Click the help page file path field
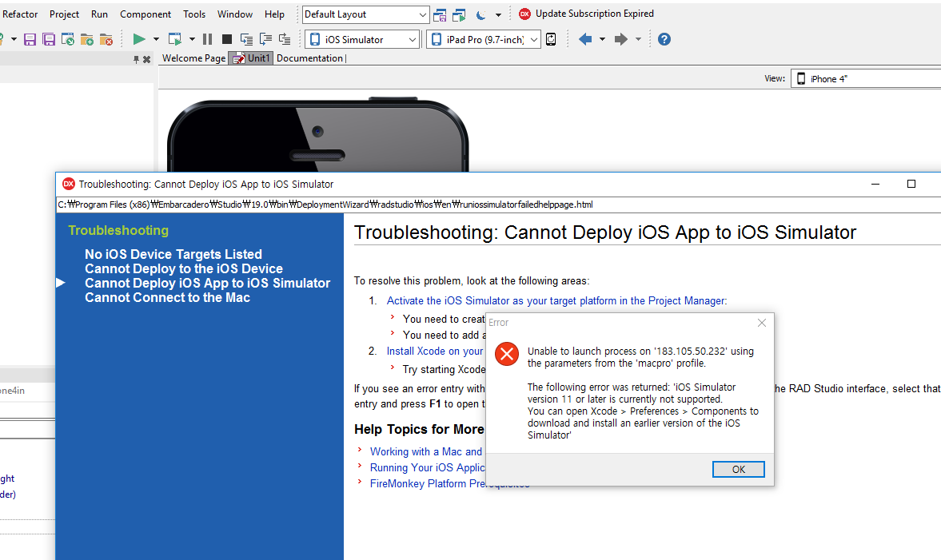Image resolution: width=941 pixels, height=560 pixels. point(325,205)
